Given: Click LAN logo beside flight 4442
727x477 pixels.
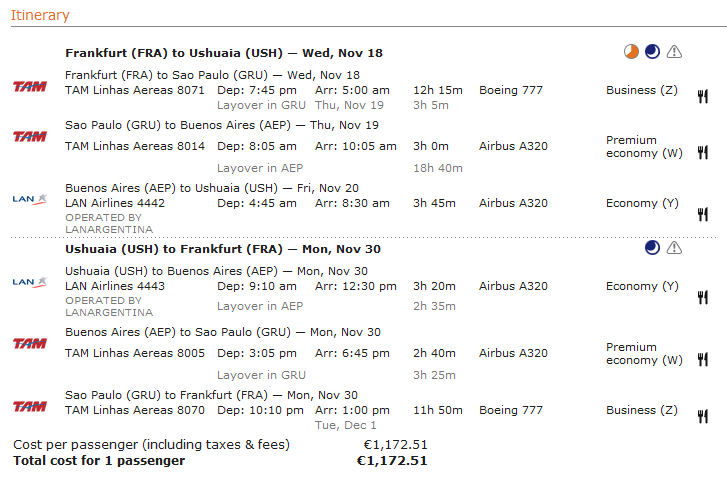Looking at the screenshot, I should (30, 199).
